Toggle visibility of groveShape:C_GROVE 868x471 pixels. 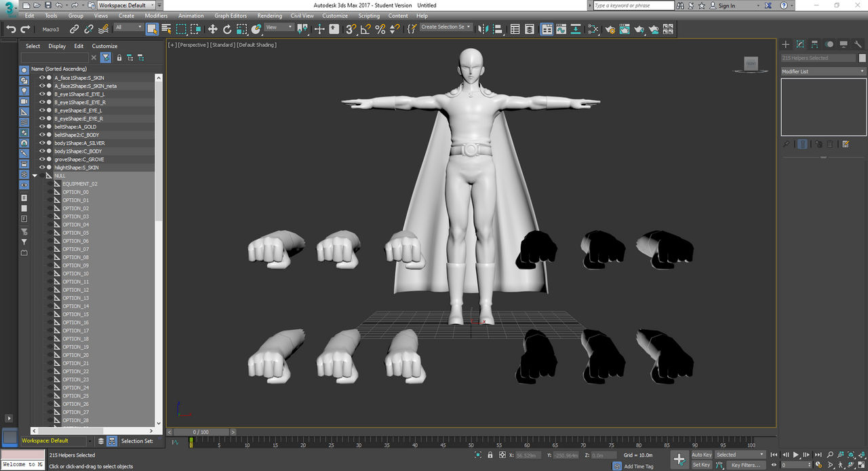[x=41, y=159]
